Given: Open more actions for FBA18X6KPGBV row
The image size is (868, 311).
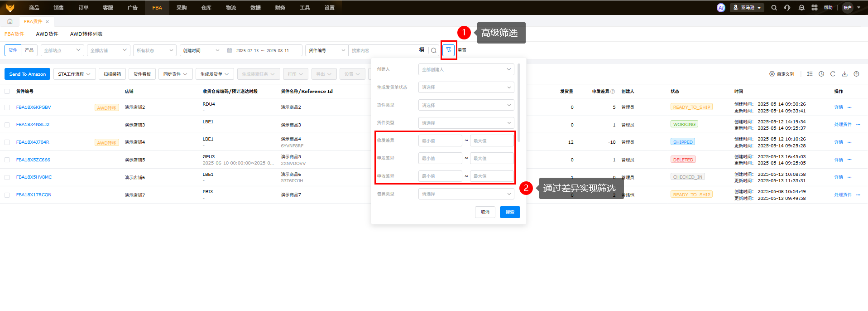Looking at the screenshot, I should (849, 107).
